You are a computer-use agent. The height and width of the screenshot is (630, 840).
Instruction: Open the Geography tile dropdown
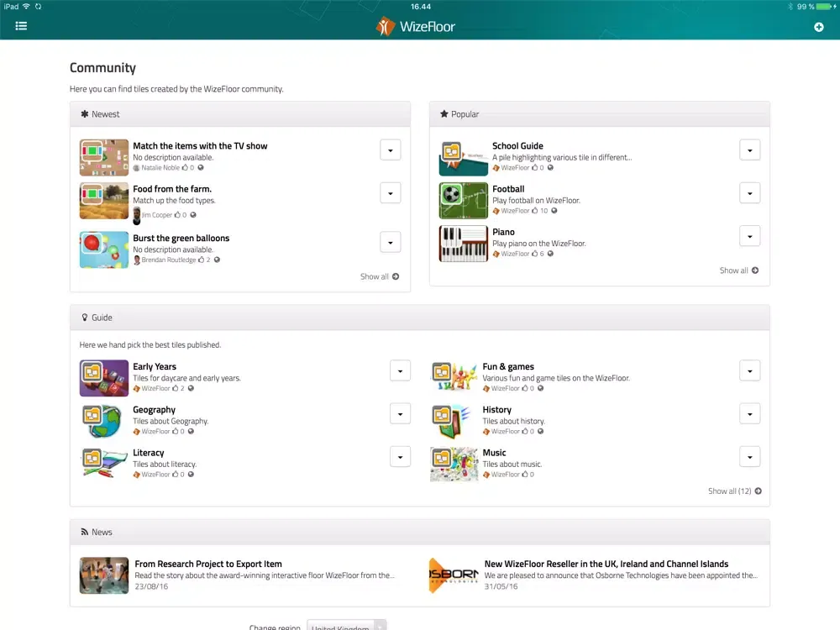[x=400, y=414]
